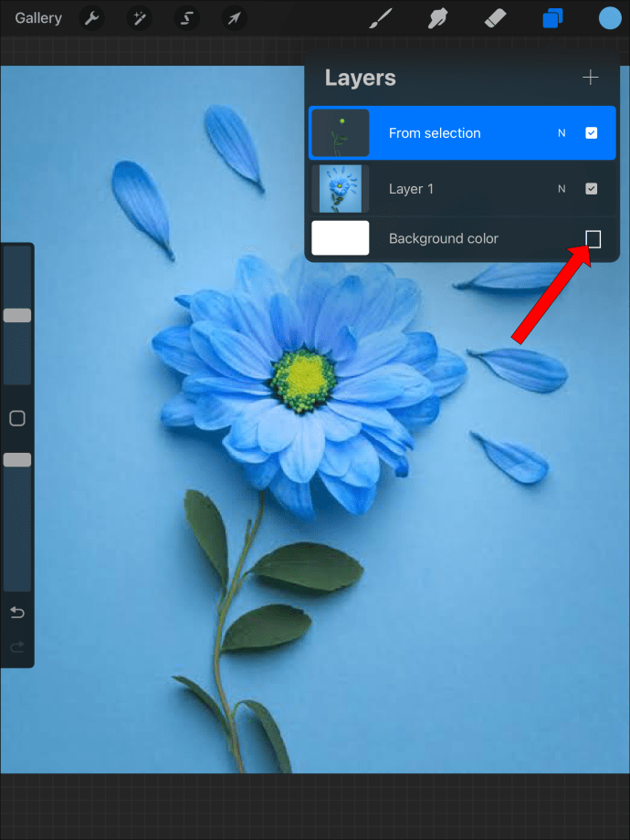630x840 pixels.
Task: Activate the Transform arrow tool
Action: point(234,19)
